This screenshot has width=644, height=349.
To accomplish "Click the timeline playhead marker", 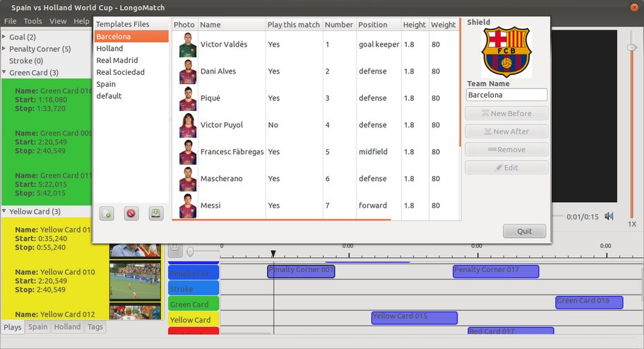I will [x=273, y=254].
